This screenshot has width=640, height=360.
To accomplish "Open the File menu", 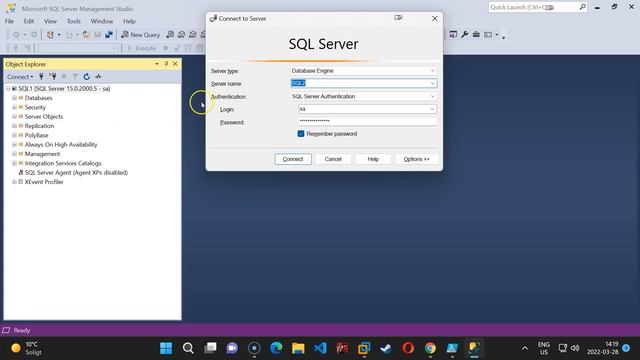I will (9, 21).
